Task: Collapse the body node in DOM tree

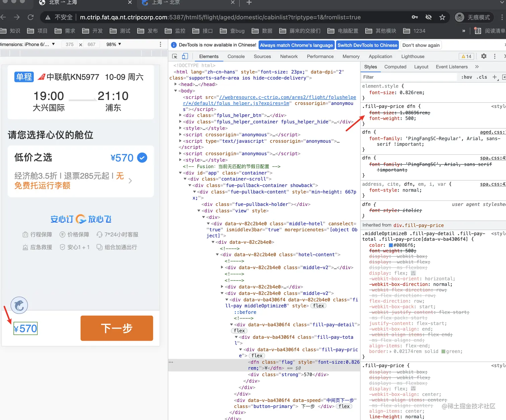Action: coord(175,91)
